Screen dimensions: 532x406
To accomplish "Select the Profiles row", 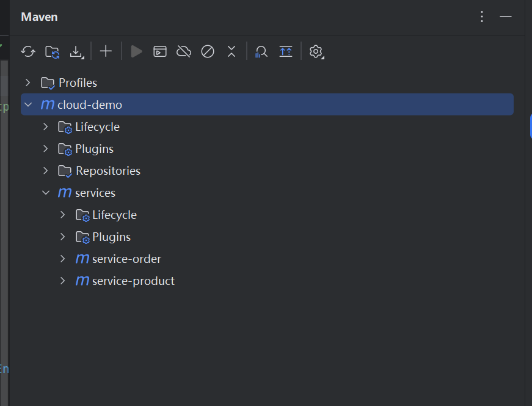I will (267, 83).
